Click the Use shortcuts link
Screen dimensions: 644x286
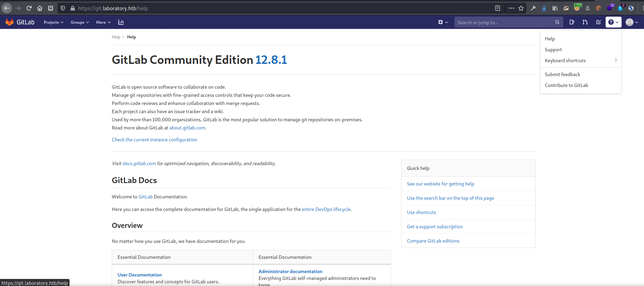click(421, 212)
